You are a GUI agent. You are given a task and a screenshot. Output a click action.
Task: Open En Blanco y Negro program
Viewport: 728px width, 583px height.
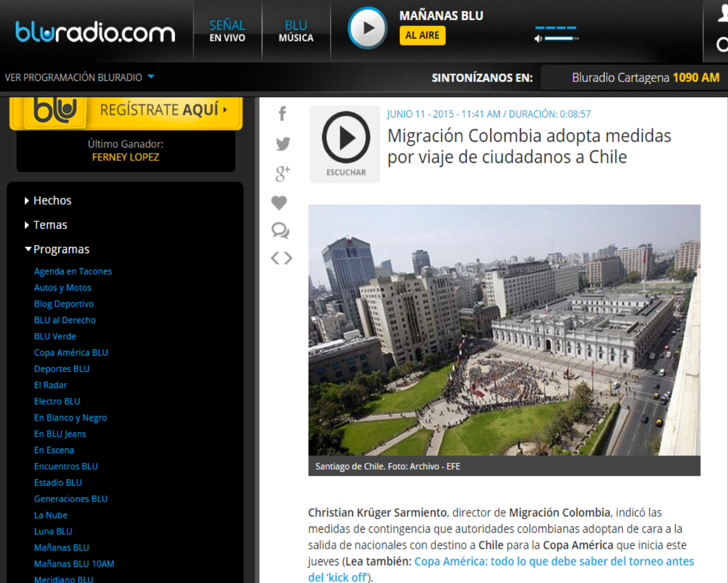[71, 418]
